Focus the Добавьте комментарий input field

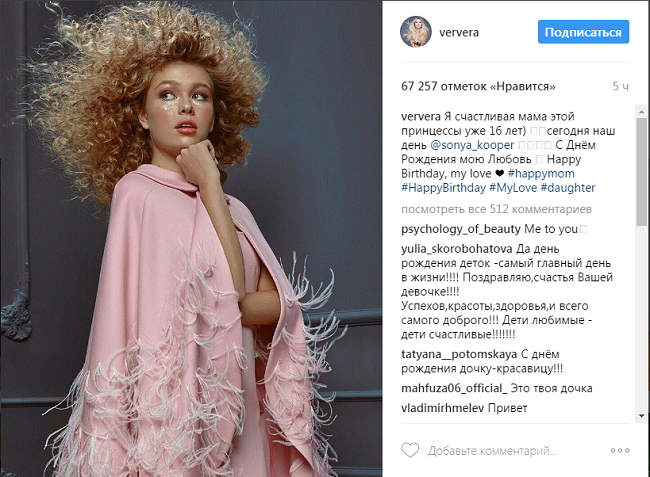(492, 450)
